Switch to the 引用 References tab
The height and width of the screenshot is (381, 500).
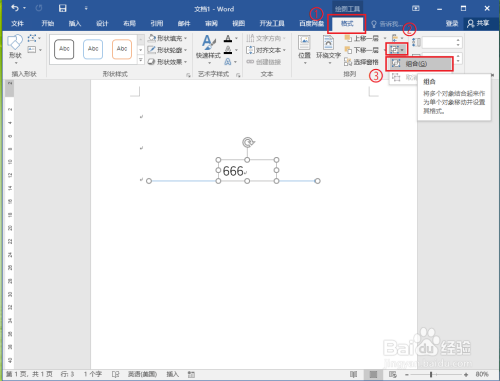pyautogui.click(x=157, y=23)
